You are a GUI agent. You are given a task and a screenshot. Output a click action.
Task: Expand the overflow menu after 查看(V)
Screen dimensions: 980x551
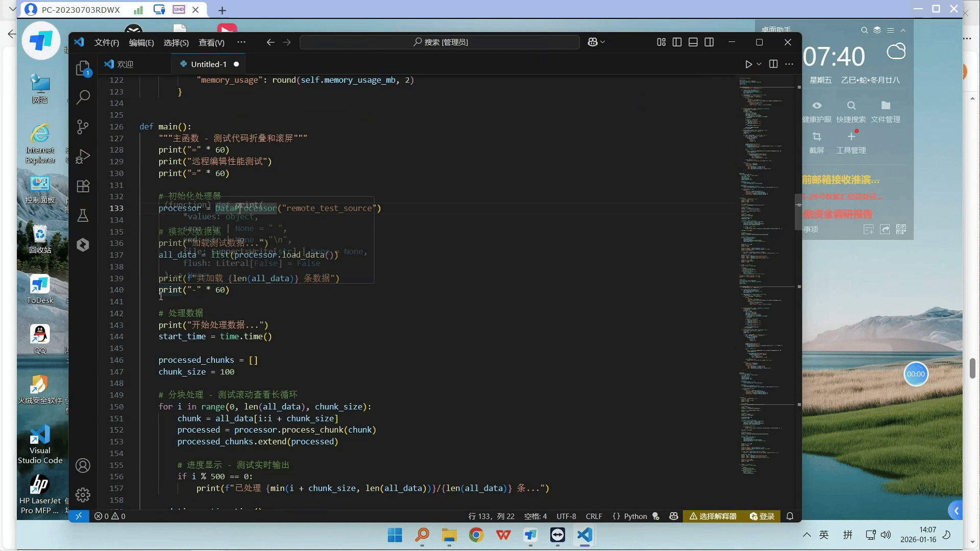(241, 42)
